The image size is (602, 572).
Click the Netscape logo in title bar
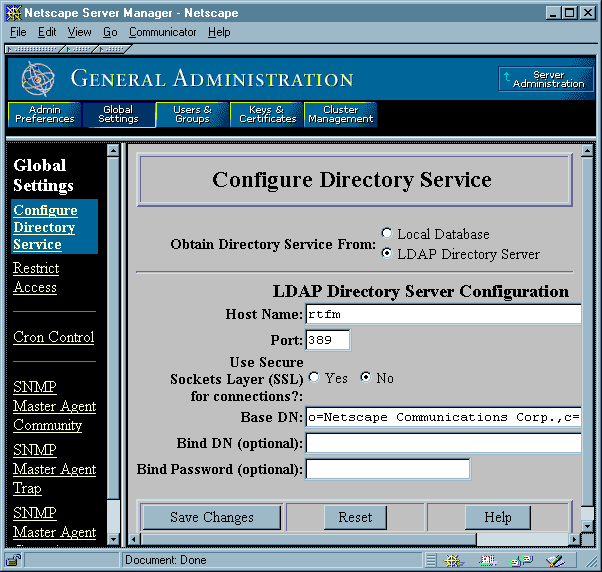(x=13, y=13)
